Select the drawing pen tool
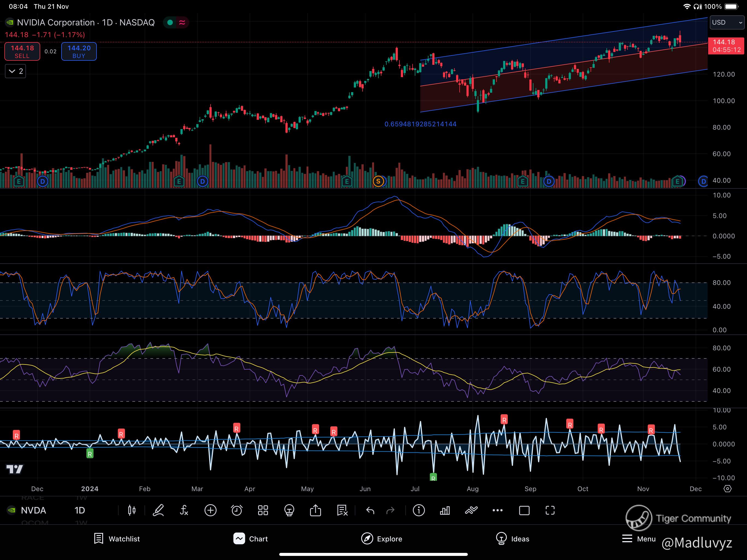Image resolution: width=747 pixels, height=560 pixels. pyautogui.click(x=158, y=510)
